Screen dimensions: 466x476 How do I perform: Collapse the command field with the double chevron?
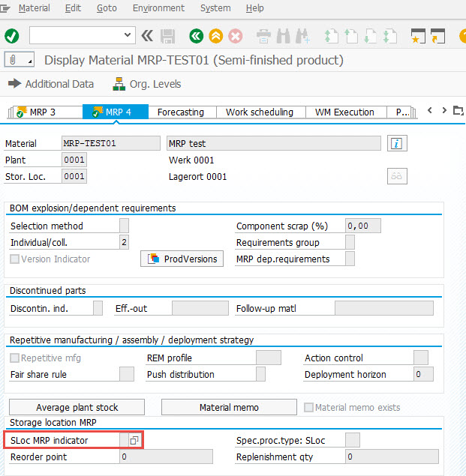147,36
